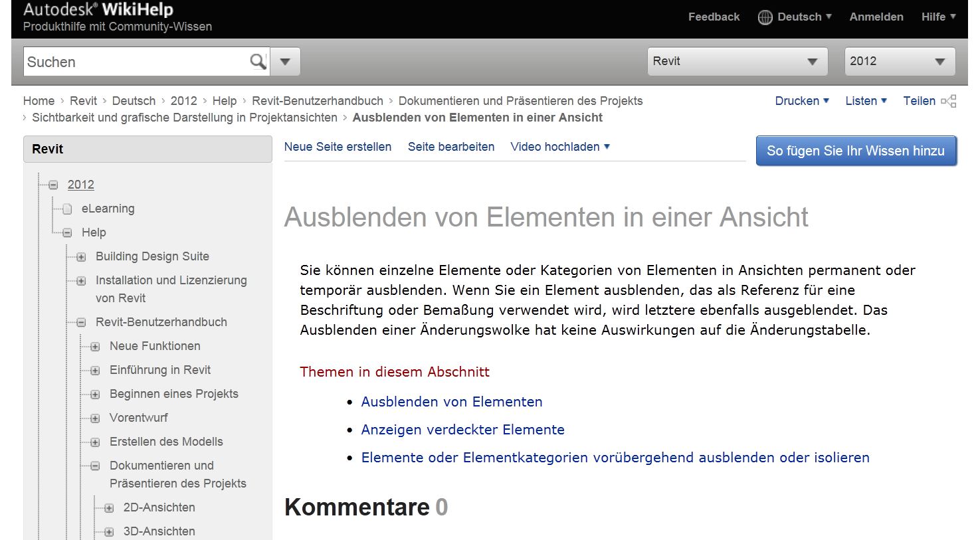
Task: Open Anzeigen verdeckter Elemente topic link
Action: coord(462,430)
